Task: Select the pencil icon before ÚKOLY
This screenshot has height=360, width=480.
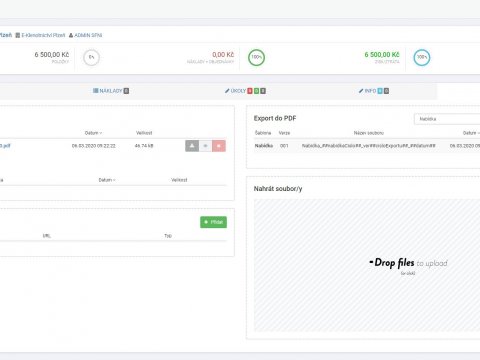Action: (x=227, y=91)
